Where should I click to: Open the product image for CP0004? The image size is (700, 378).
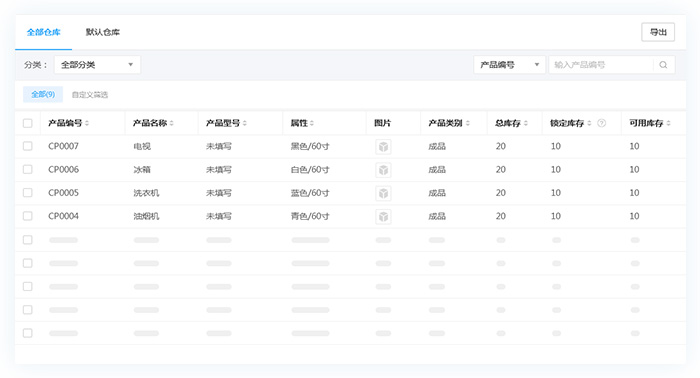point(383,216)
